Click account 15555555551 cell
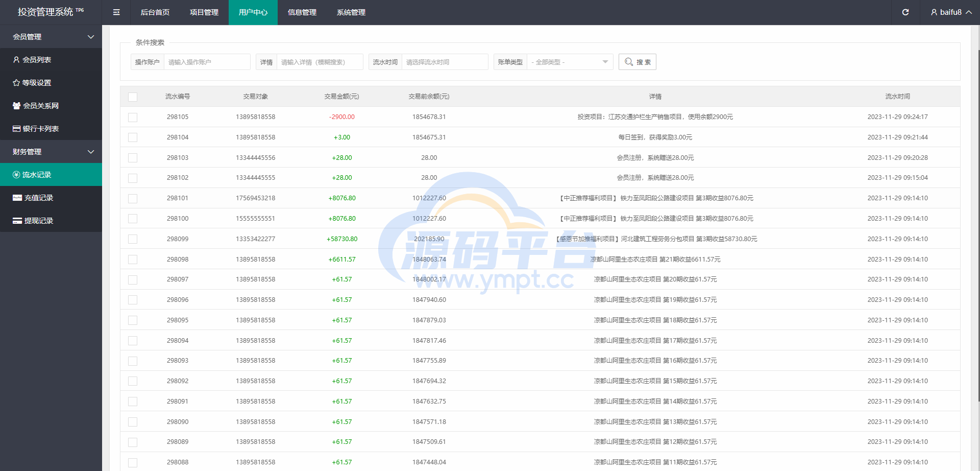980x471 pixels. [x=256, y=219]
